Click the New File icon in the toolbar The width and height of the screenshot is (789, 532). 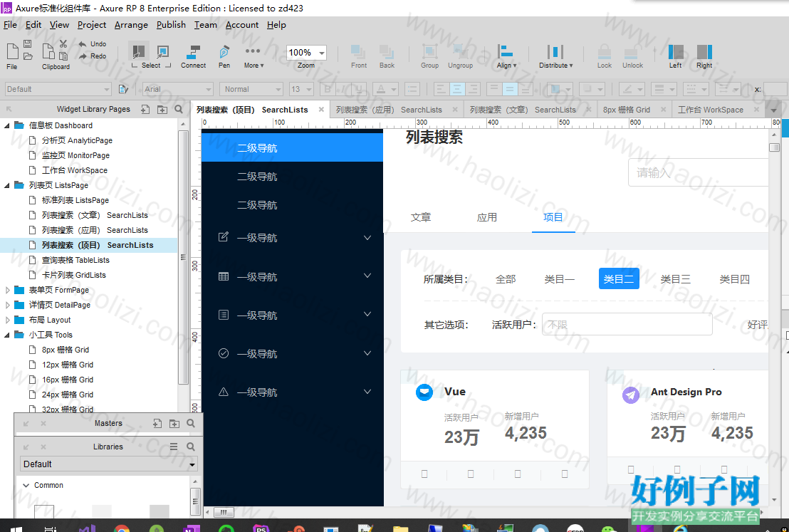point(13,52)
